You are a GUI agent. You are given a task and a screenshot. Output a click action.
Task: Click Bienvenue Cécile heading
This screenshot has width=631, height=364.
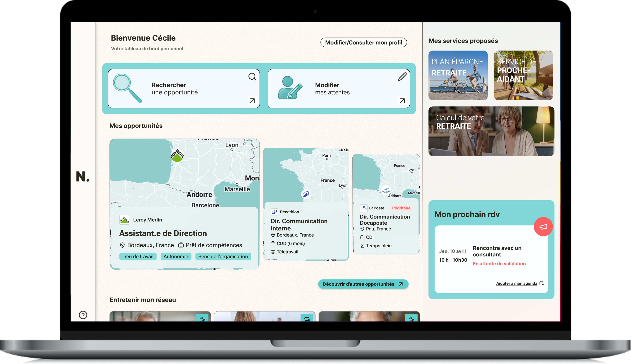tap(143, 38)
